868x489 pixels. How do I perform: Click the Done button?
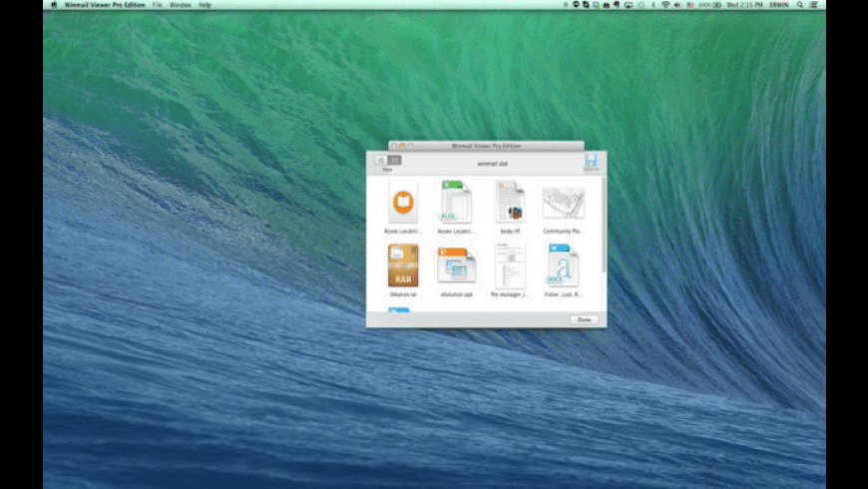click(x=585, y=319)
